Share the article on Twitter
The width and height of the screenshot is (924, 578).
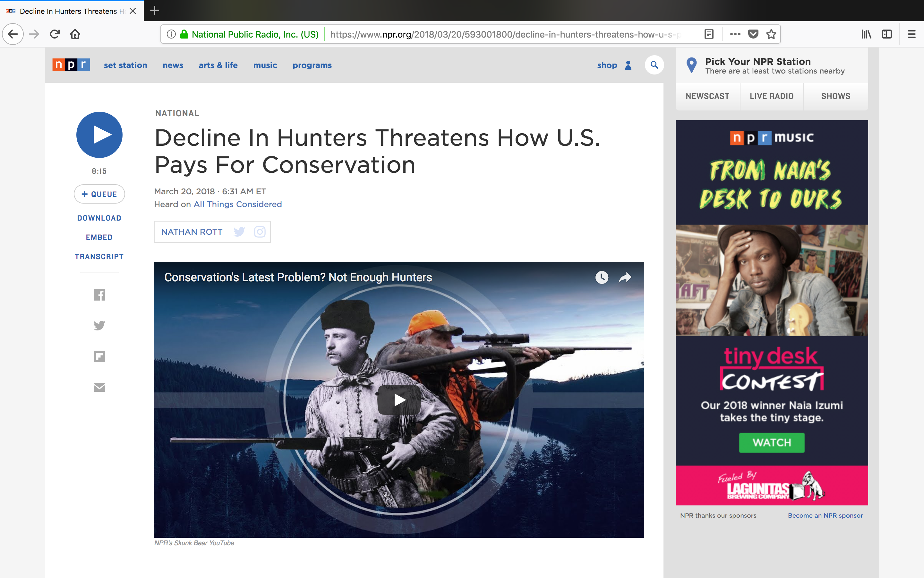coord(99,325)
